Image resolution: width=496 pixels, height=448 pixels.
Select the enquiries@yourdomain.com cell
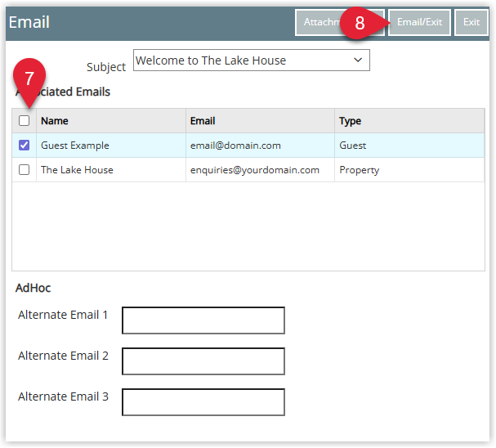tap(260, 170)
